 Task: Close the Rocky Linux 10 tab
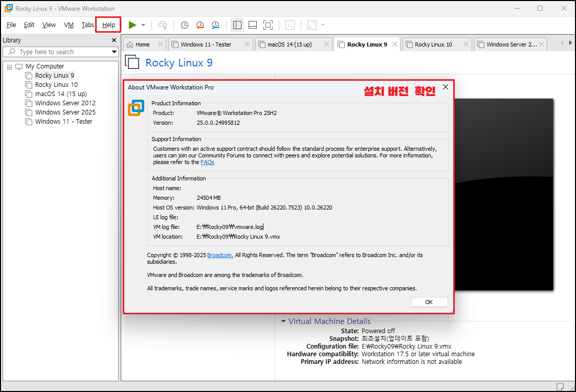pyautogui.click(x=466, y=44)
